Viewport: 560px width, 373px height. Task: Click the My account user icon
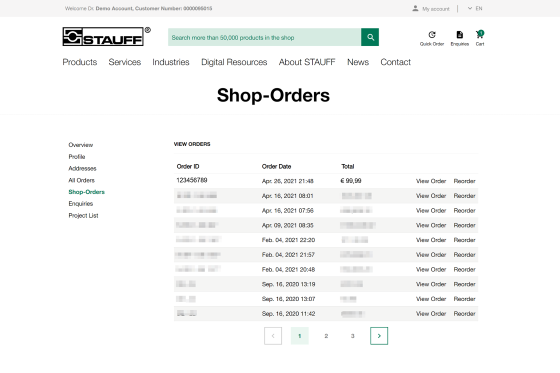[x=415, y=8]
